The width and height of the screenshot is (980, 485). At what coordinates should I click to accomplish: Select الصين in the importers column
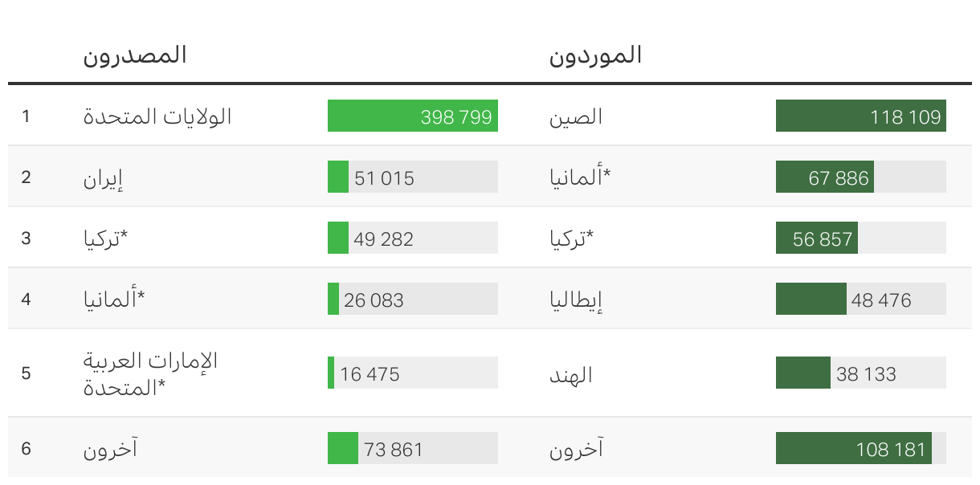click(576, 116)
